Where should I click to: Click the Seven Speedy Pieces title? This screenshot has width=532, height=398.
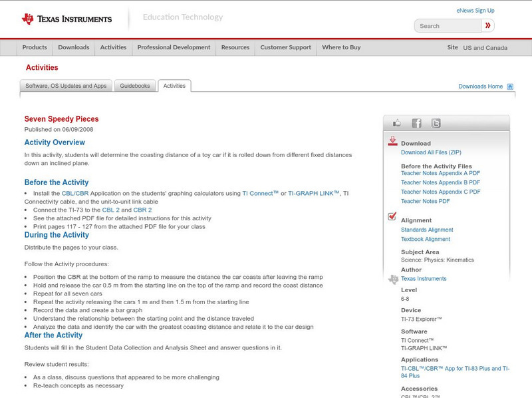click(61, 119)
